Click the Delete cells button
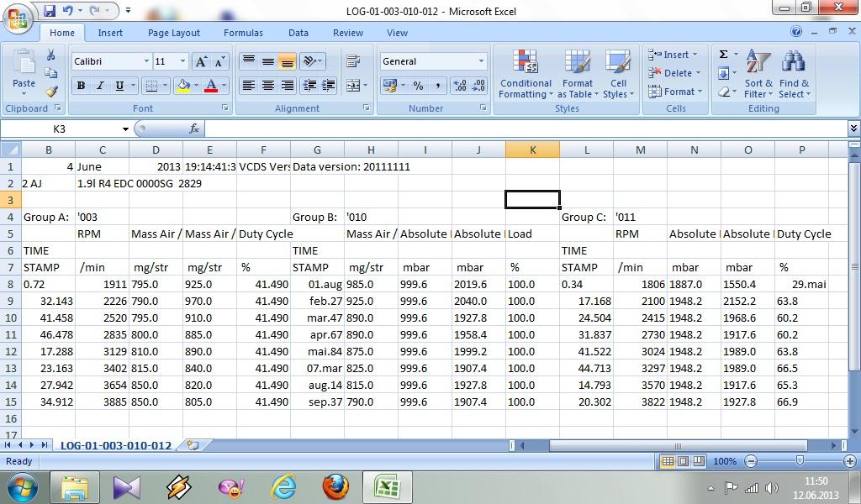The width and height of the screenshot is (861, 504). (x=674, y=73)
